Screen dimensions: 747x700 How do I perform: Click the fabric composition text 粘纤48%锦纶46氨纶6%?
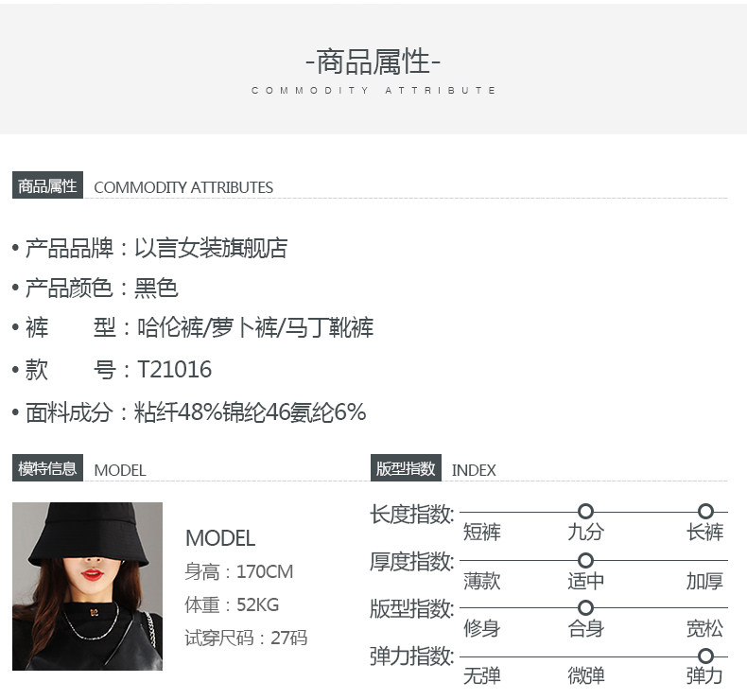pos(251,412)
